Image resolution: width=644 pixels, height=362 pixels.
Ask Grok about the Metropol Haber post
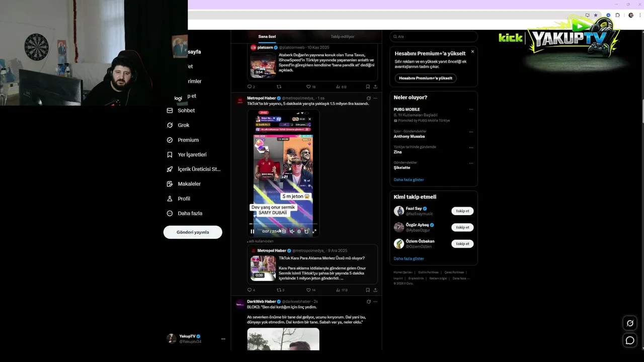pyautogui.click(x=368, y=98)
